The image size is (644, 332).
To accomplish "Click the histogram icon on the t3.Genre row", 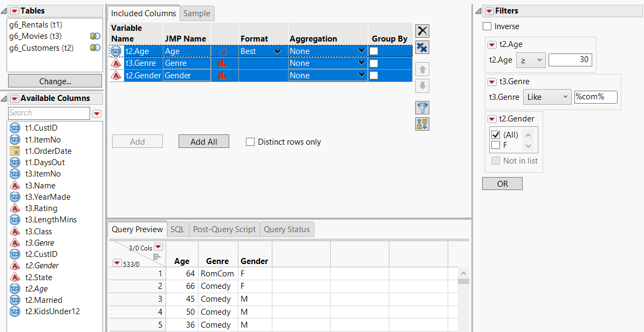I will pyautogui.click(x=223, y=63).
